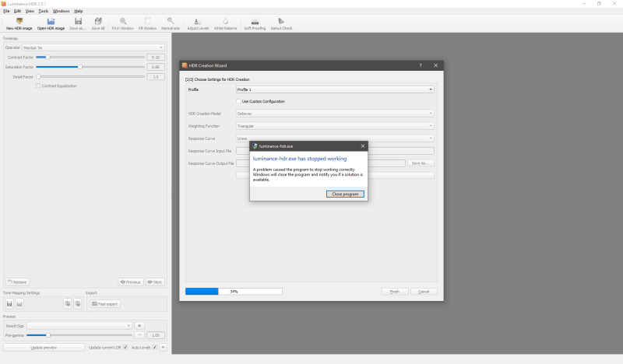
Task: Click the Save As... button for response curve
Action: pos(421,163)
